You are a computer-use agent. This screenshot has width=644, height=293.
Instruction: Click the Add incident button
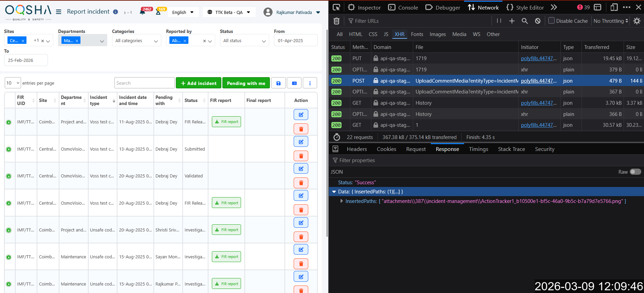click(x=199, y=83)
